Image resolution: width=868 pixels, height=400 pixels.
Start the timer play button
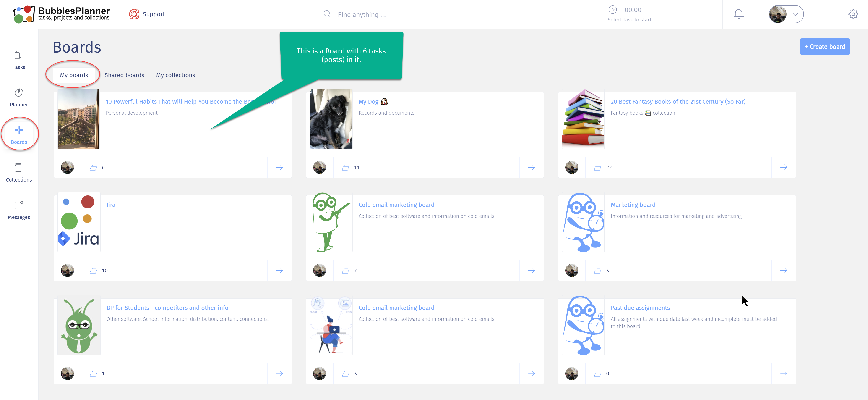click(613, 9)
